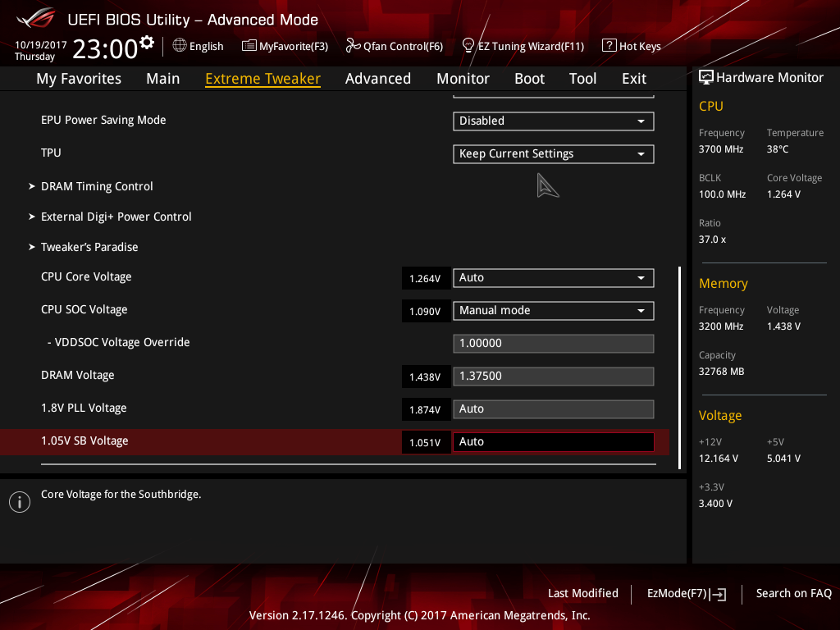
Task: Click Last Modified at the bottom
Action: tap(583, 594)
